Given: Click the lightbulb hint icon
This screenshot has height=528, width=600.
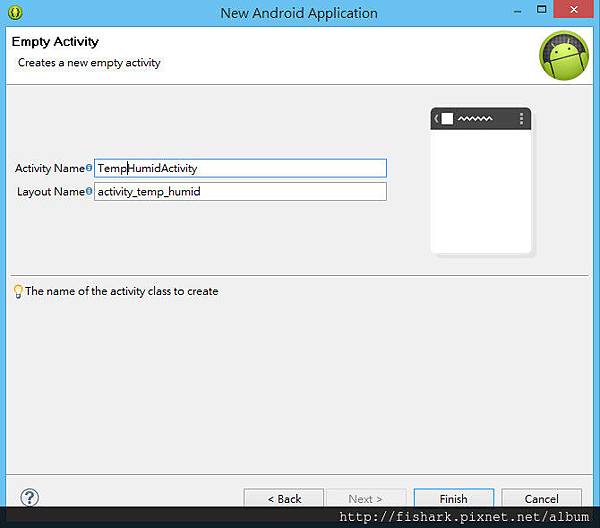Looking at the screenshot, I should click(x=18, y=292).
